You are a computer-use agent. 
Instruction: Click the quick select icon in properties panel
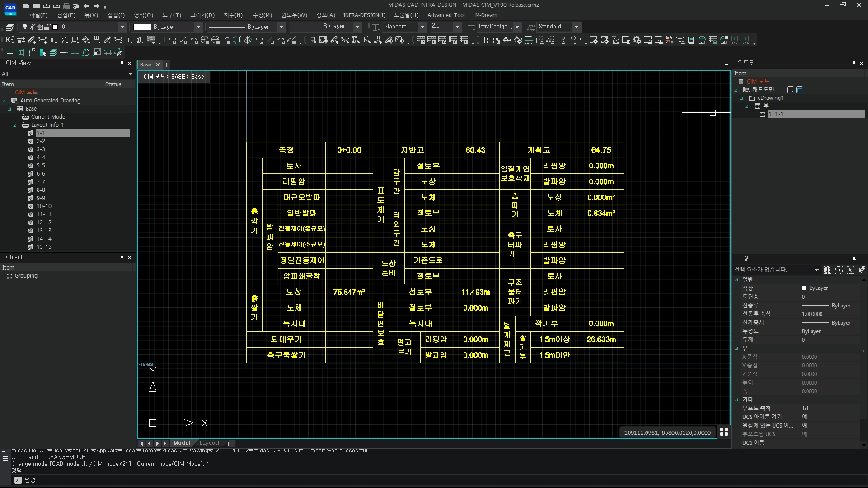click(x=828, y=270)
